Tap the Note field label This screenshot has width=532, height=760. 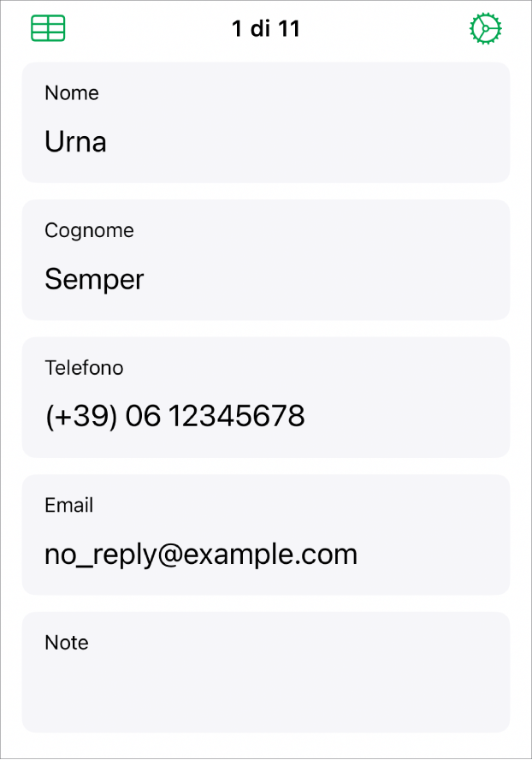click(67, 643)
